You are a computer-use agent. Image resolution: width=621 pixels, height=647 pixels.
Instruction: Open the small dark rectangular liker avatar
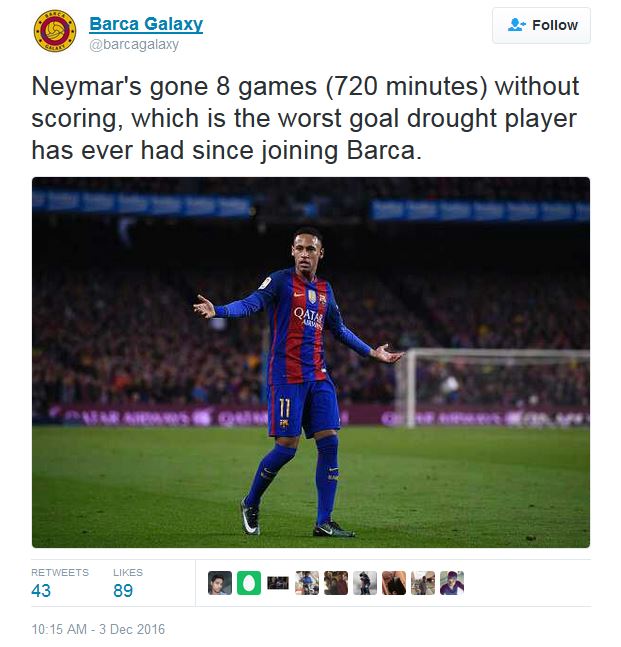coord(278,583)
